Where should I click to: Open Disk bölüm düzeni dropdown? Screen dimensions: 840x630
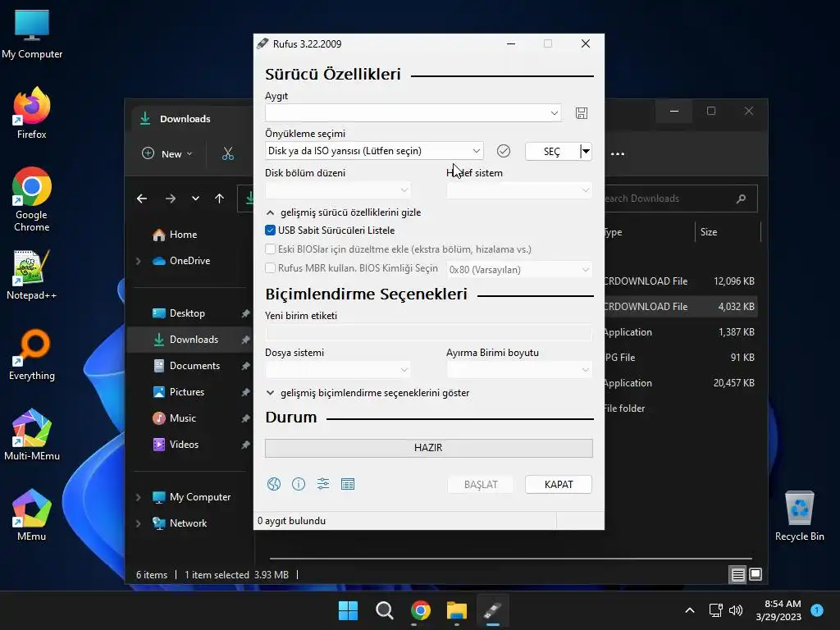[x=337, y=190]
